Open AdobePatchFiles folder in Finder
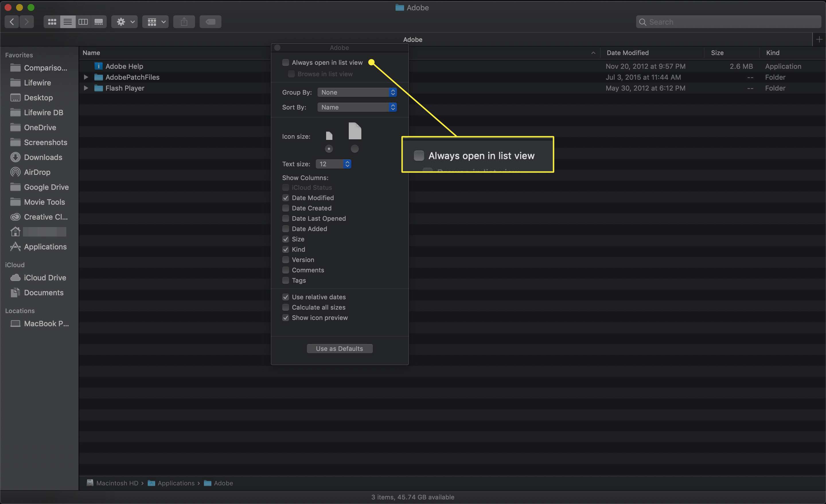Viewport: 826px width, 504px height. (132, 77)
